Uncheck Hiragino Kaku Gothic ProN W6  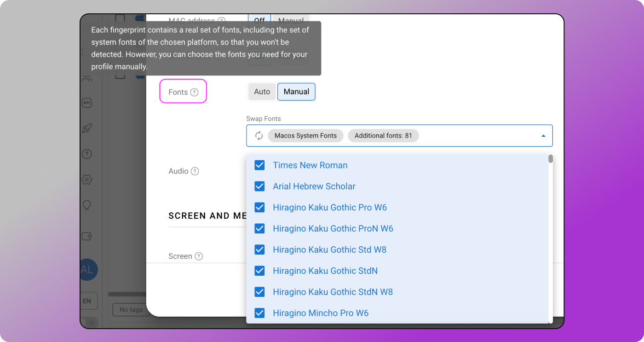[259, 229]
